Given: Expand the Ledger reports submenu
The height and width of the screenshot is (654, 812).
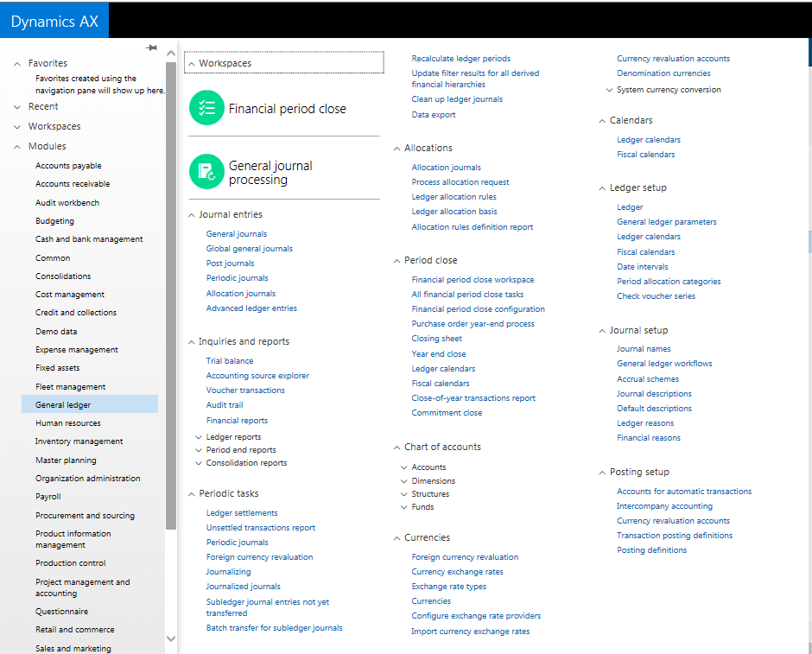Looking at the screenshot, I should click(199, 437).
